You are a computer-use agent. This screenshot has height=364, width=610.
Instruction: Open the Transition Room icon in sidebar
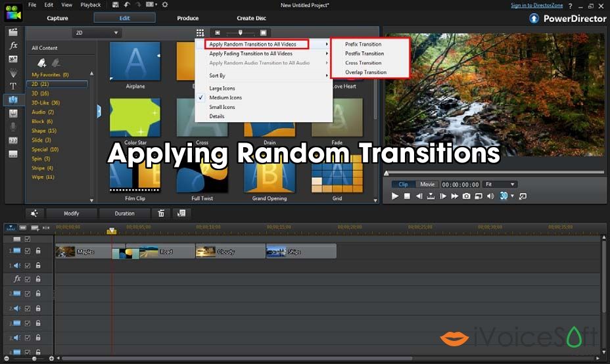(13, 100)
